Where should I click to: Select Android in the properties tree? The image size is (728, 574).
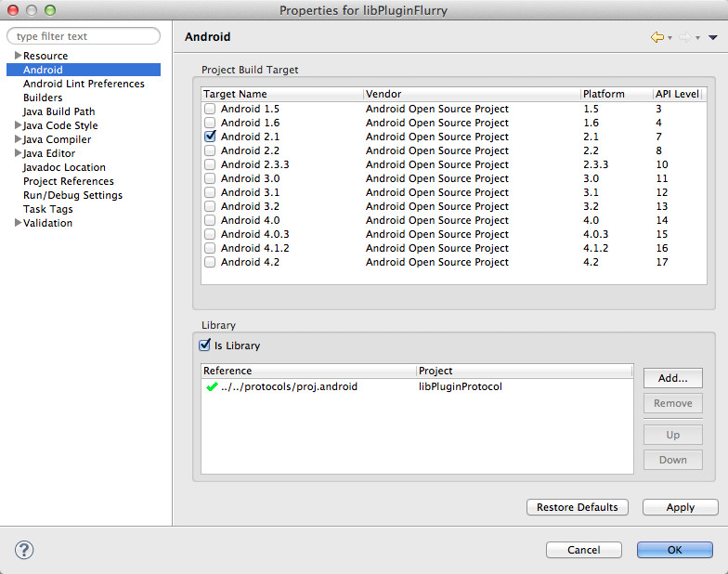pyautogui.click(x=84, y=70)
